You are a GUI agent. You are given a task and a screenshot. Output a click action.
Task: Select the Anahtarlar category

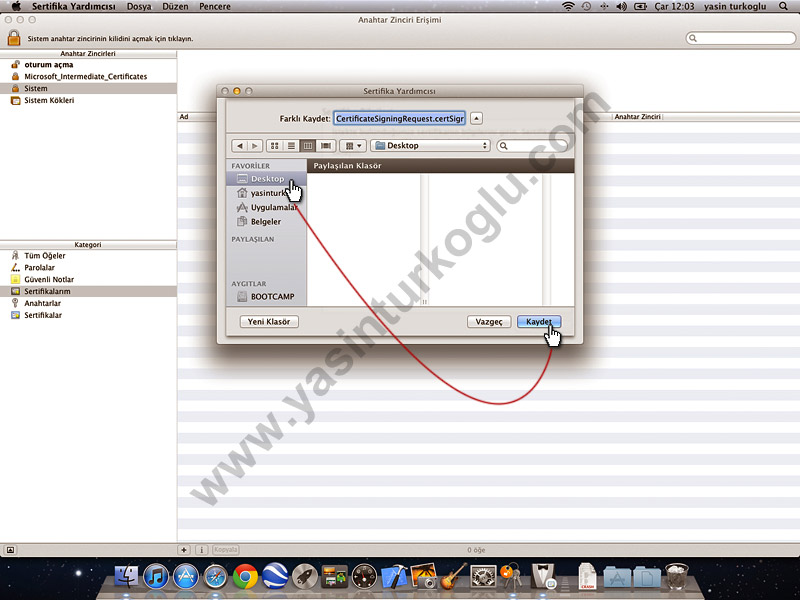point(88,303)
